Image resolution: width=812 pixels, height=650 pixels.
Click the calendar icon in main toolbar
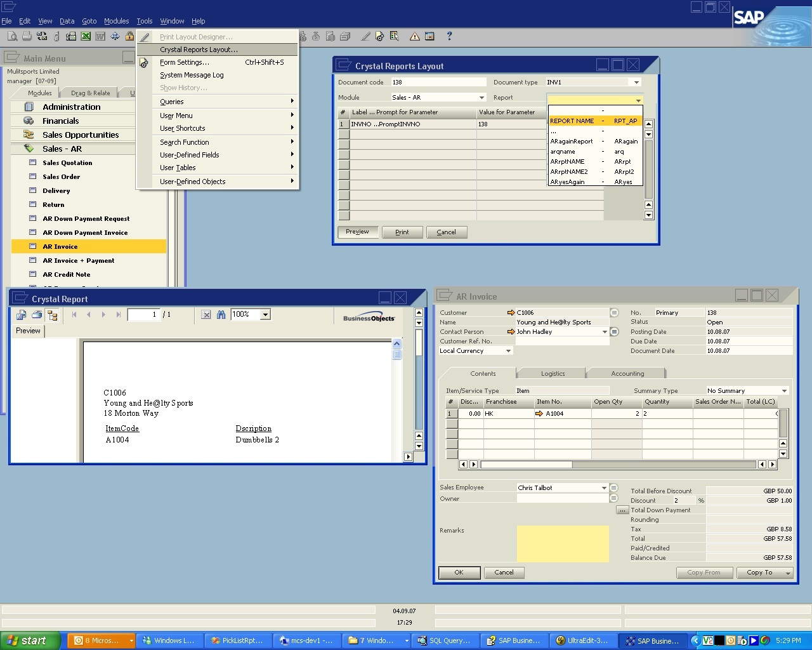point(429,37)
